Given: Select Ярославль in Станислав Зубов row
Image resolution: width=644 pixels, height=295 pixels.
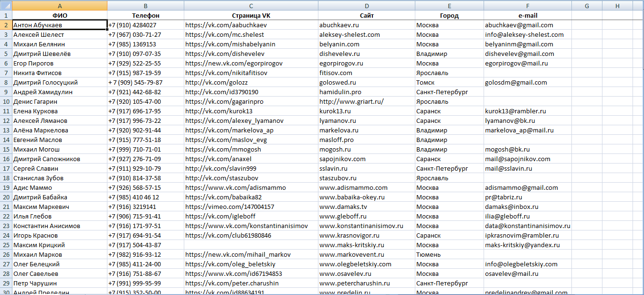Looking at the screenshot, I should click(449, 178).
